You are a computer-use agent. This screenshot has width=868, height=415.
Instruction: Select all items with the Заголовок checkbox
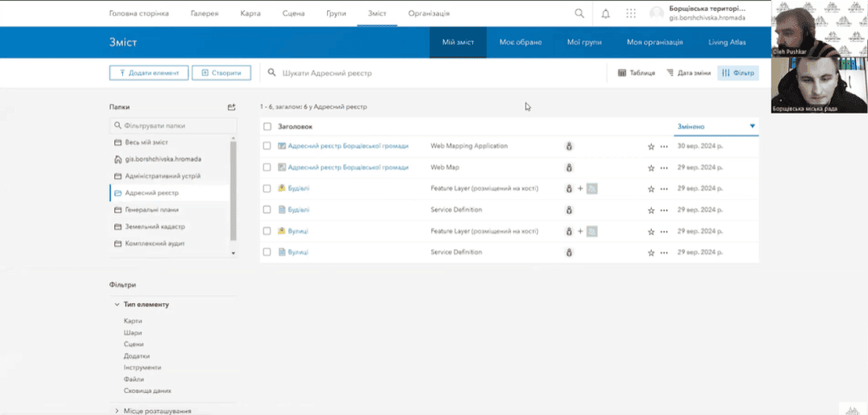[267, 126]
